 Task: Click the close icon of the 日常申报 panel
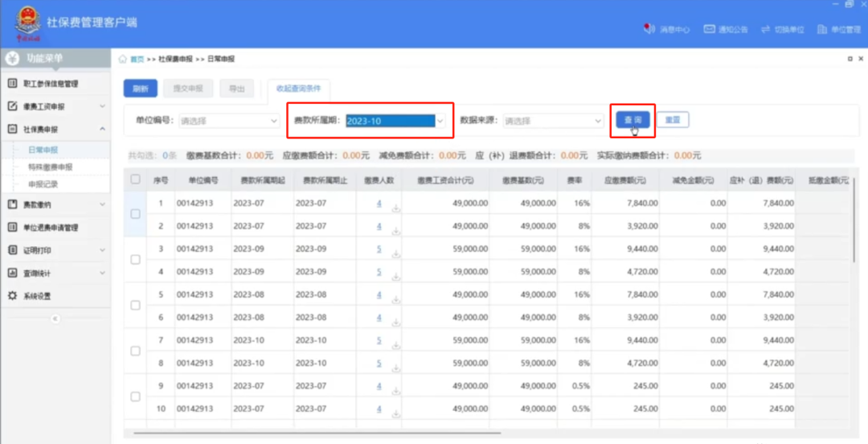pyautogui.click(x=861, y=59)
